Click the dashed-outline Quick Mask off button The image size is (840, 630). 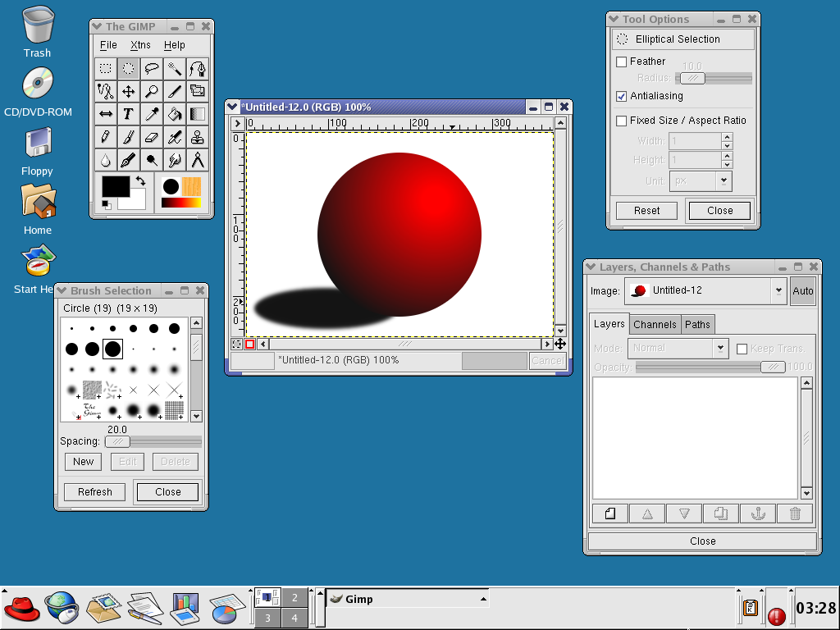(x=237, y=344)
